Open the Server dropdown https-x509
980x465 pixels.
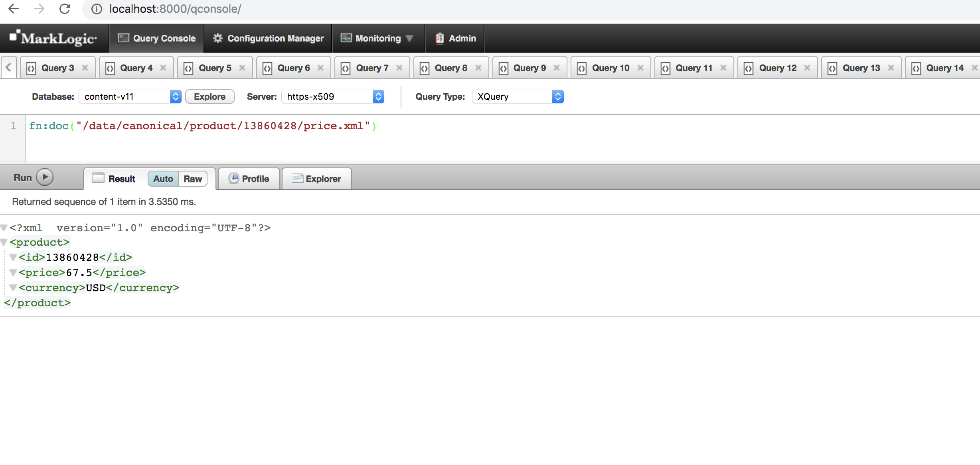pos(332,97)
